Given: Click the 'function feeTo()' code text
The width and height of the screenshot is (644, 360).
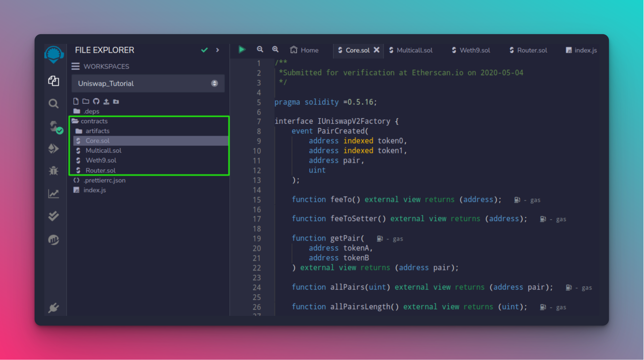Looking at the screenshot, I should pos(326,199).
